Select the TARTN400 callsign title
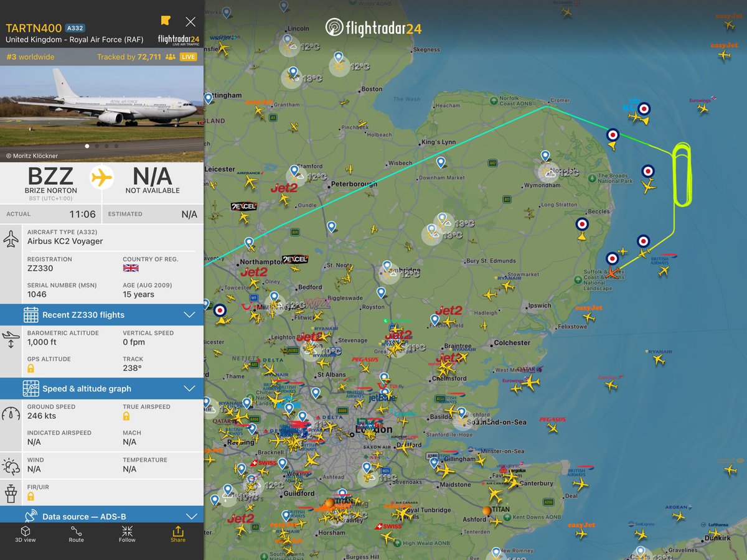Viewport: 747px width, 560px height. point(34,28)
